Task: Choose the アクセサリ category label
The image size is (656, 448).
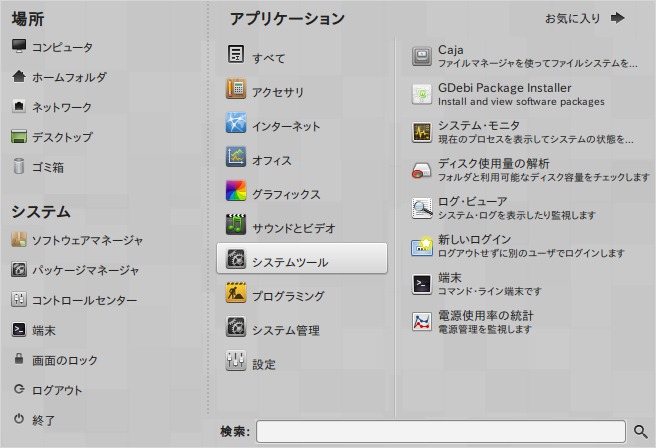Action: (278, 92)
